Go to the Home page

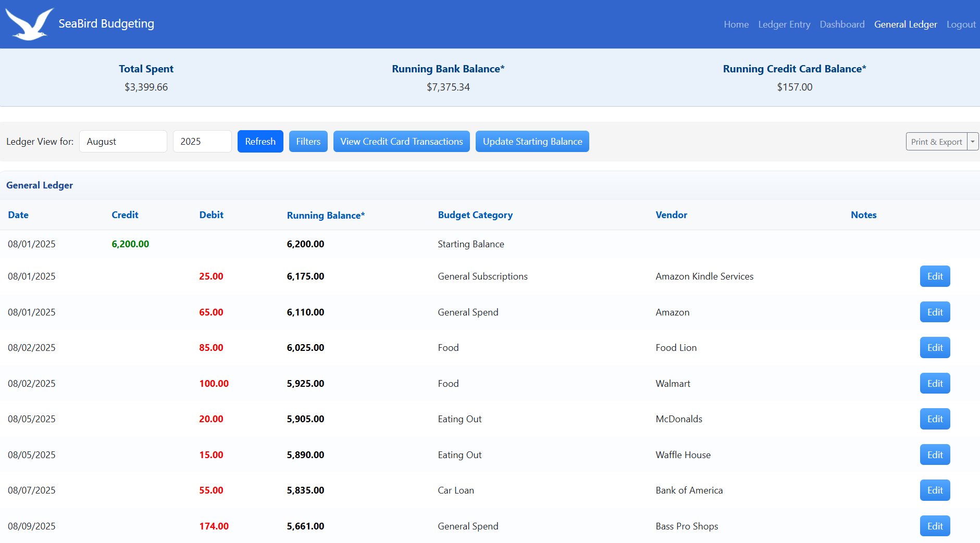click(x=736, y=24)
